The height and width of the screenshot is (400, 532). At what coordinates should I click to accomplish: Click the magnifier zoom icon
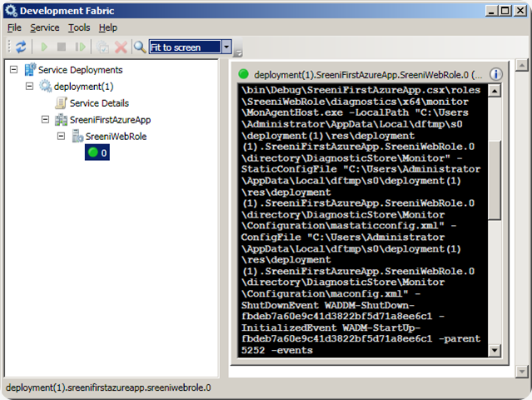pyautogui.click(x=139, y=47)
